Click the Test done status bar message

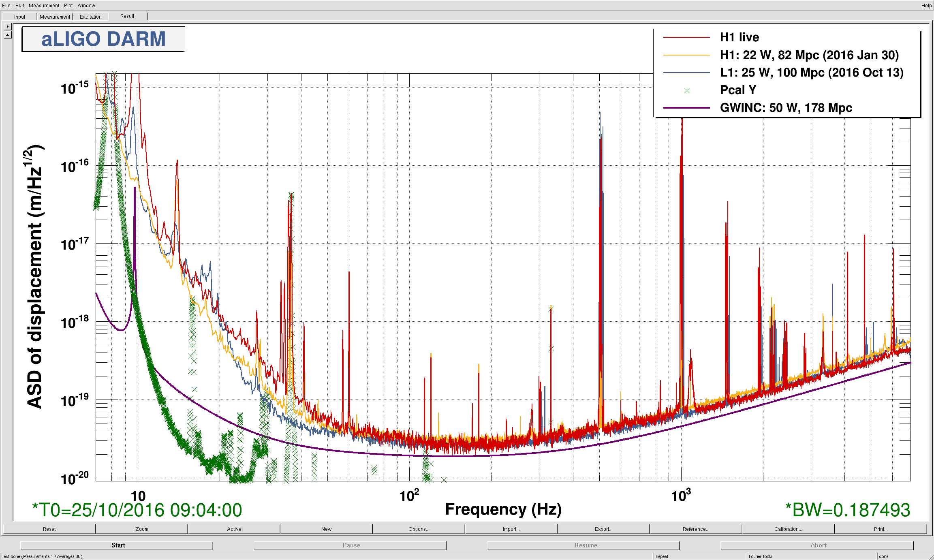pos(42,556)
